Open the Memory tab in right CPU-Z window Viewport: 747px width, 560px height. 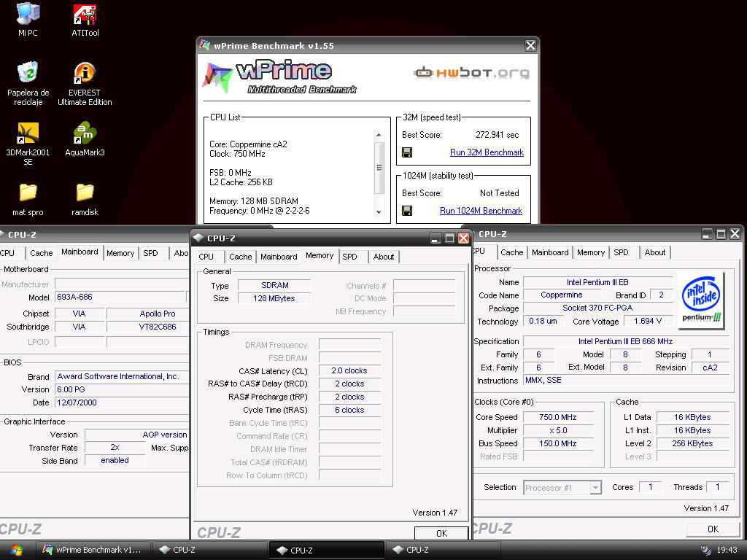tap(591, 252)
